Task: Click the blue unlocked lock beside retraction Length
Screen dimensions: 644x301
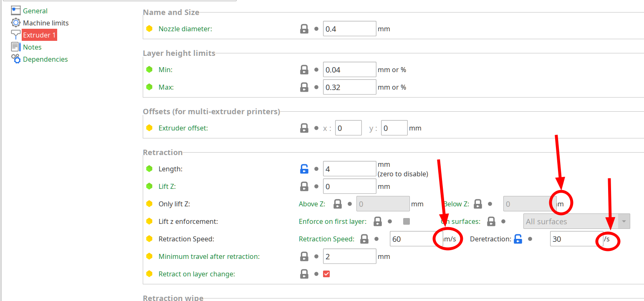Action: tap(304, 169)
